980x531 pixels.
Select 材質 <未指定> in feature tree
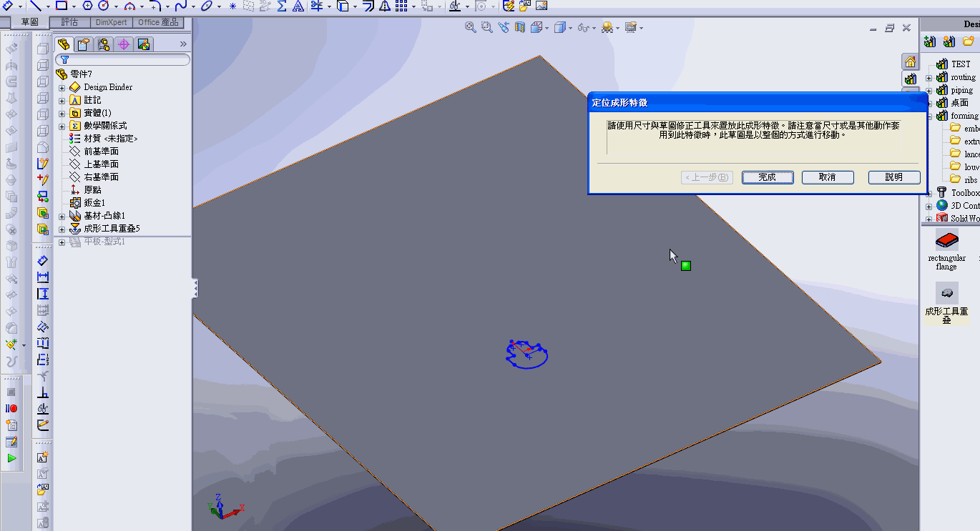click(103, 139)
